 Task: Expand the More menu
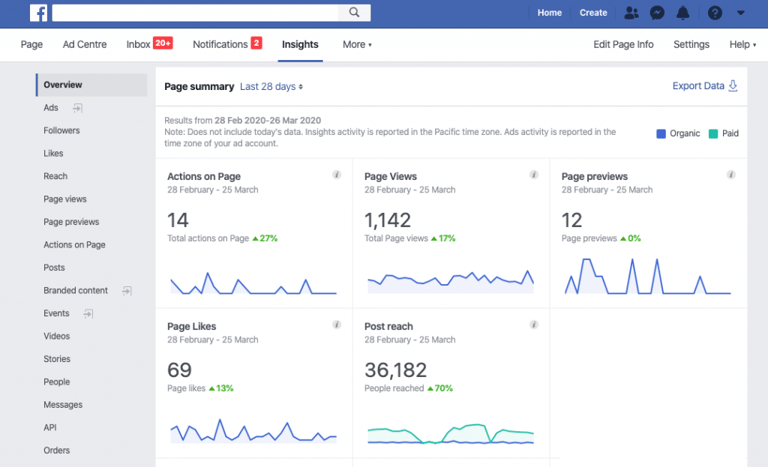[x=357, y=45]
